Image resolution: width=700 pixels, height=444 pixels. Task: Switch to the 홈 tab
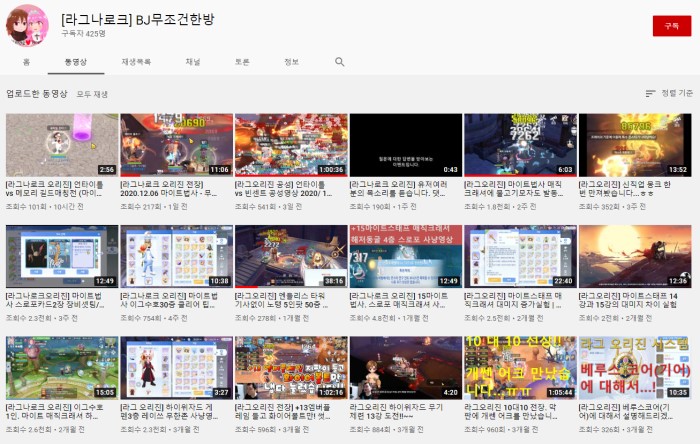click(x=26, y=62)
